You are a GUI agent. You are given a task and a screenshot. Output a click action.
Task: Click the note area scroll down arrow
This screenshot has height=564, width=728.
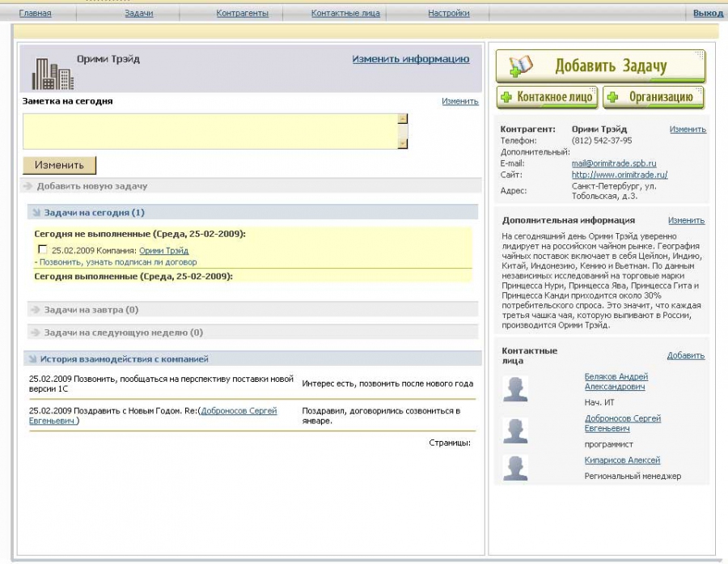(x=403, y=144)
